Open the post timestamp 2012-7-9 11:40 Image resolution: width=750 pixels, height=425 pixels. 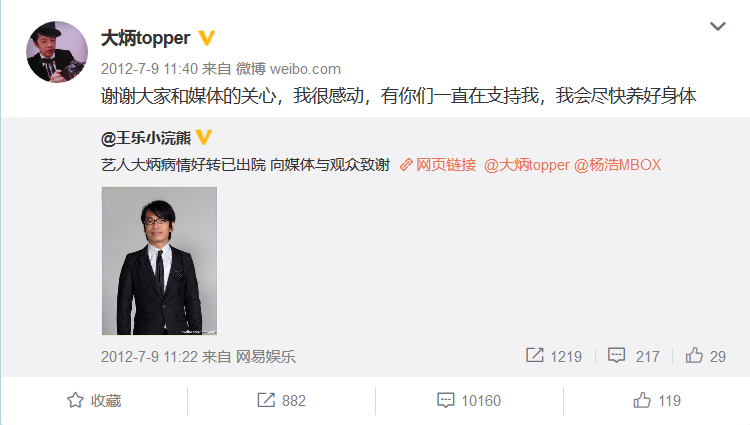[x=149, y=69]
